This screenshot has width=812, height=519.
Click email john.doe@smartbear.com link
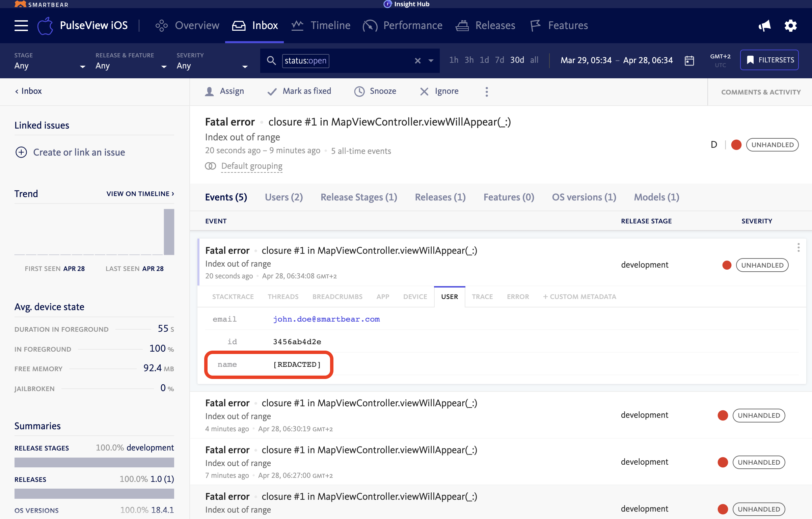click(326, 319)
